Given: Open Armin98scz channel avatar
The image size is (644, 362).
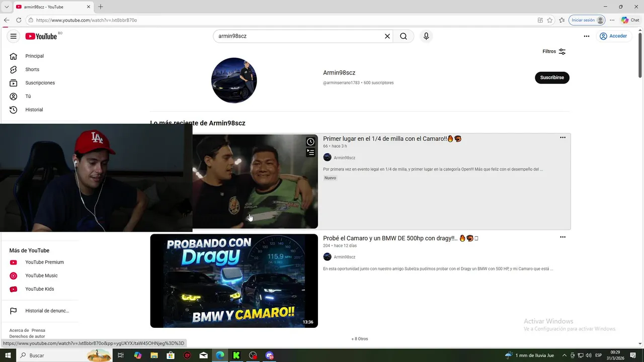Looking at the screenshot, I should pyautogui.click(x=234, y=80).
